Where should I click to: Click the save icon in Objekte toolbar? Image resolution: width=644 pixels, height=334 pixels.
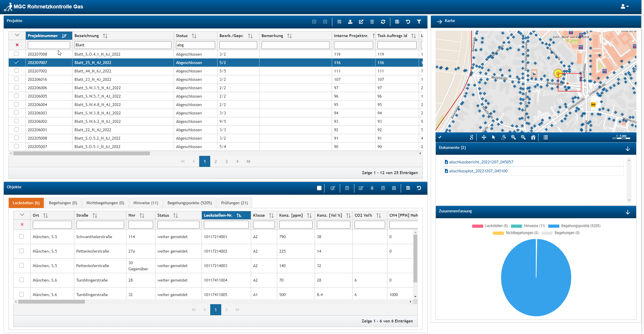pos(408,188)
